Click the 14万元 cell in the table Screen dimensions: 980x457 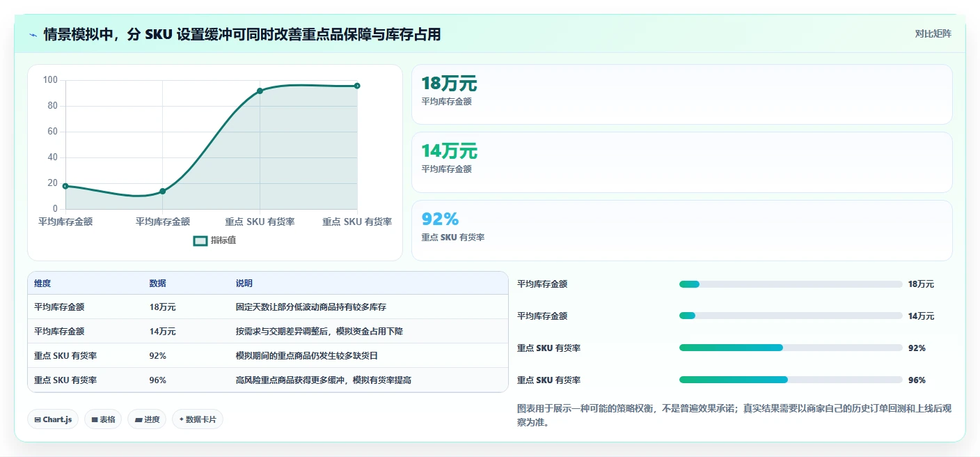point(162,332)
